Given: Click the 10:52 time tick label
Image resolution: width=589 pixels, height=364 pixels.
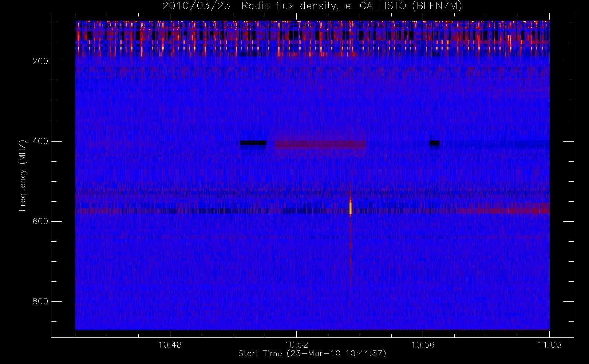Looking at the screenshot, I should [x=296, y=345].
